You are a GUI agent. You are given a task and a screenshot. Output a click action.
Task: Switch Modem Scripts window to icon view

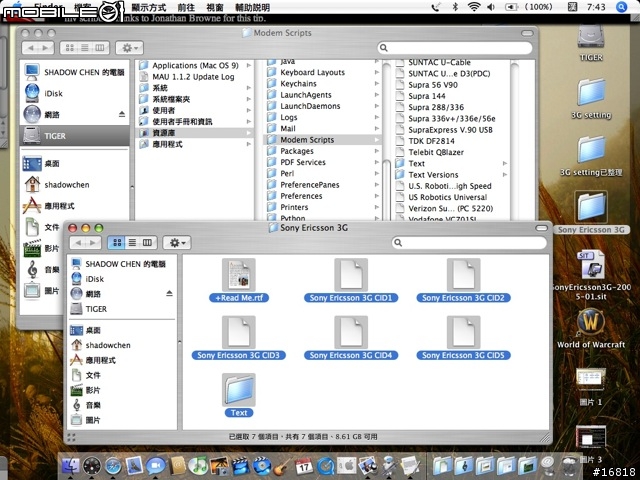[69, 48]
